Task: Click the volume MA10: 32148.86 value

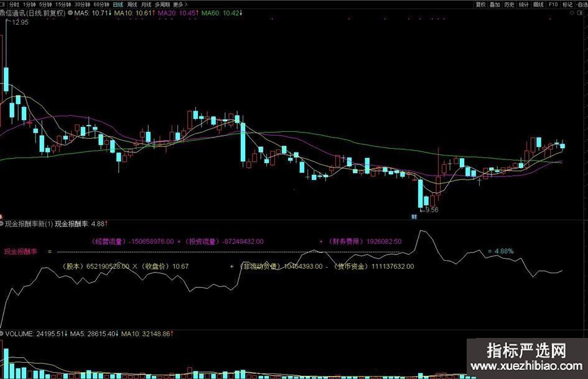Action: [x=147, y=334]
